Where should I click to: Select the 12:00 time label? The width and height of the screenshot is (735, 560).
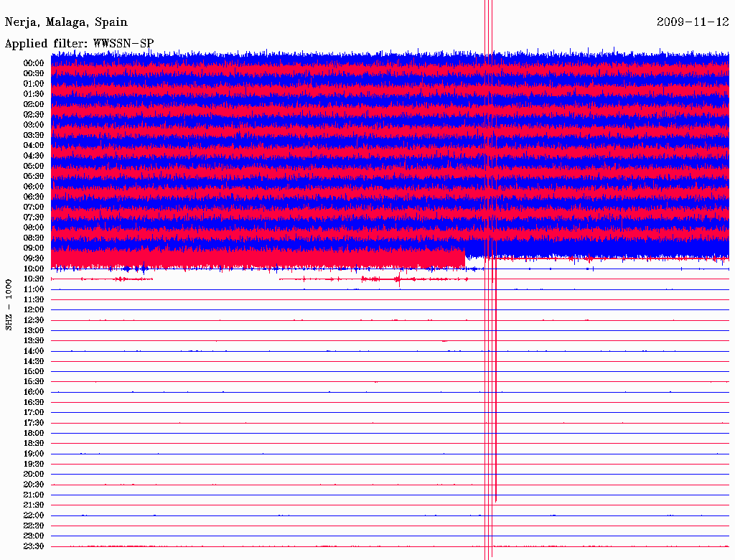pyautogui.click(x=34, y=309)
